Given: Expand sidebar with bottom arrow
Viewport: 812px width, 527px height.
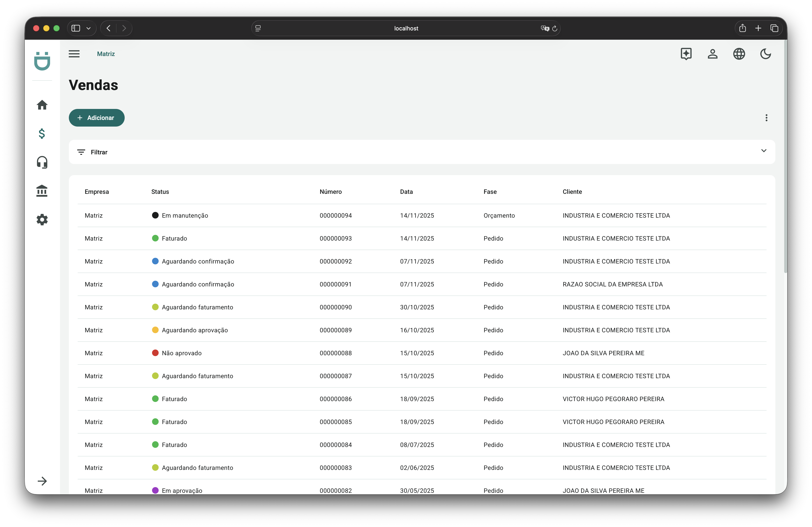Looking at the screenshot, I should pyautogui.click(x=42, y=481).
